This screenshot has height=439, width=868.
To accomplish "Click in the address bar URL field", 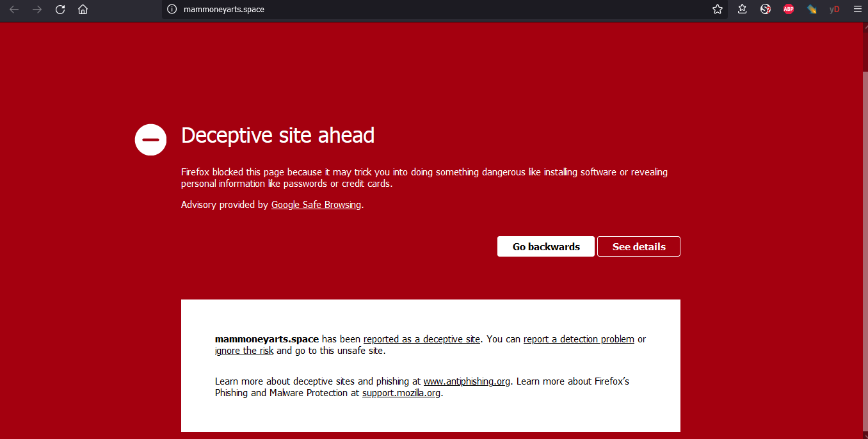I will [416, 10].
